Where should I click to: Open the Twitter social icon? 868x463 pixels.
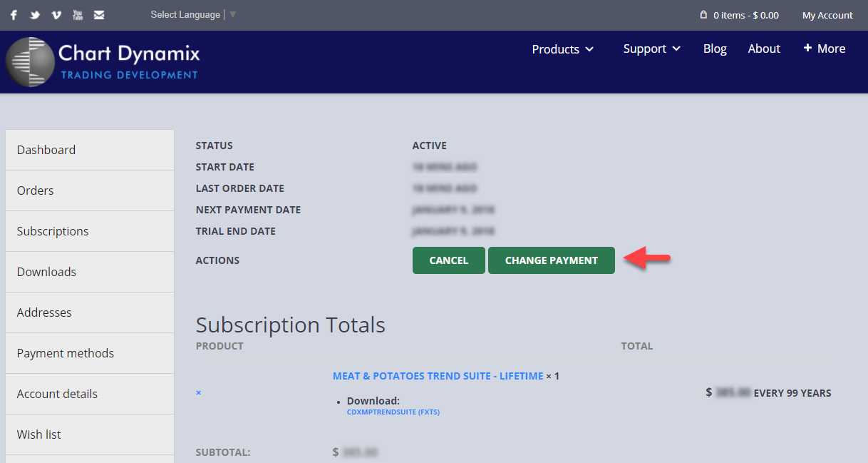click(x=35, y=15)
